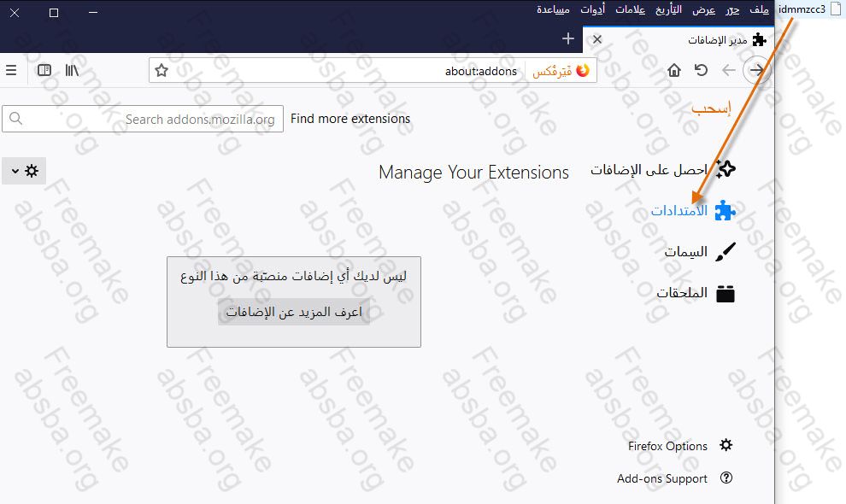Close the Firefox window
846x504 pixels.
(15, 13)
